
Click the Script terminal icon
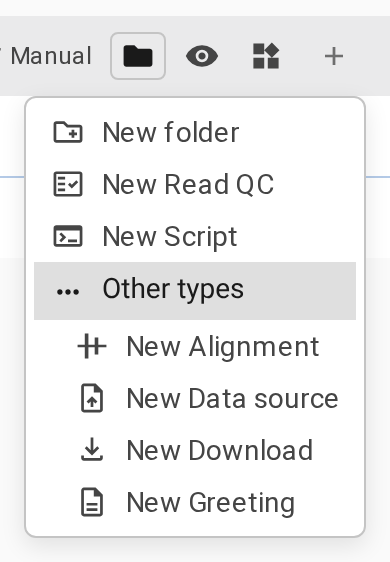[x=68, y=236]
